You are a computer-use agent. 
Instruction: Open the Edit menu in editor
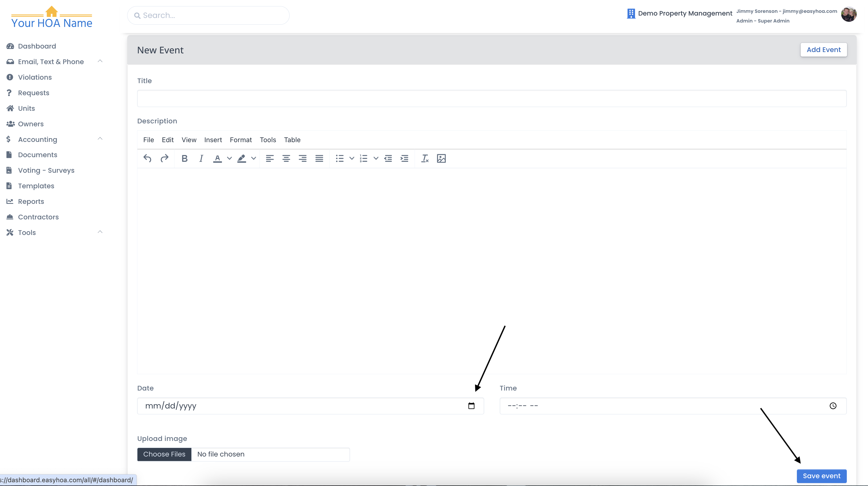pyautogui.click(x=167, y=140)
